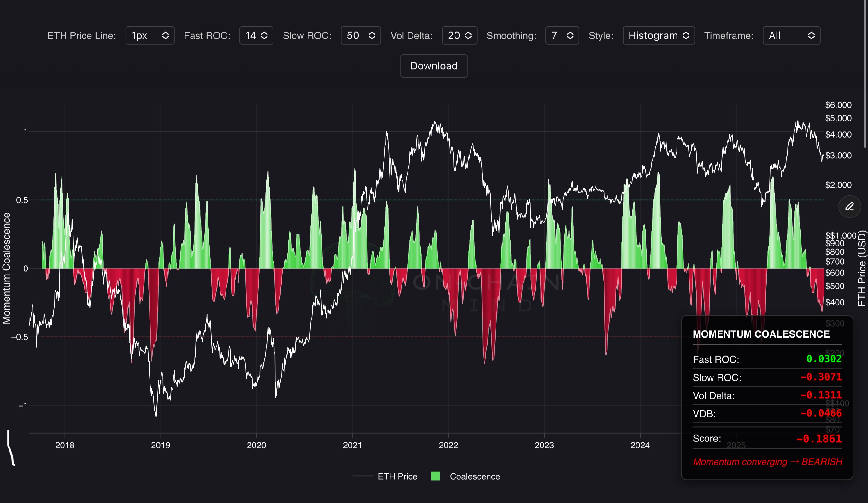Click the $4,000 price axis label
The height and width of the screenshot is (503, 868).
pos(838,134)
